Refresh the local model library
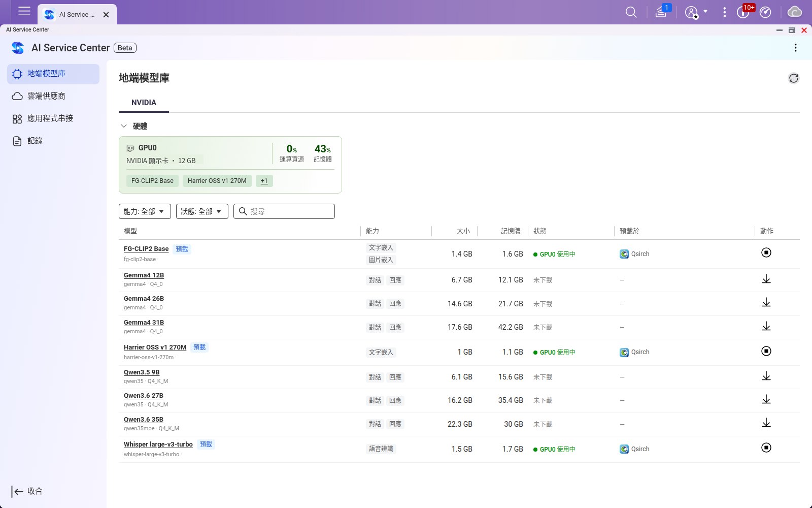 pos(794,78)
